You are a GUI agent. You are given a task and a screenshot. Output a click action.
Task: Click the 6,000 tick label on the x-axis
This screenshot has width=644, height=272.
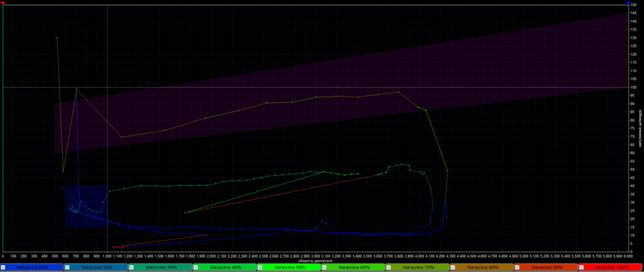point(628,256)
